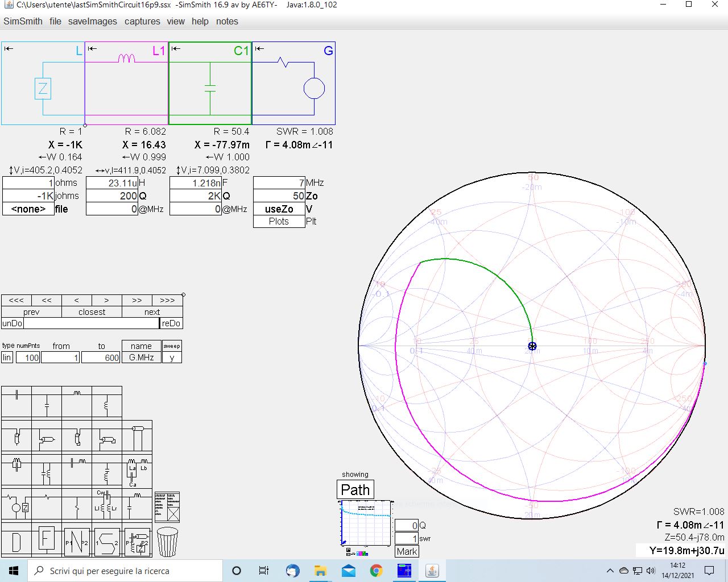Click the trash can to delete components
This screenshot has height=582, width=728.
(x=167, y=542)
